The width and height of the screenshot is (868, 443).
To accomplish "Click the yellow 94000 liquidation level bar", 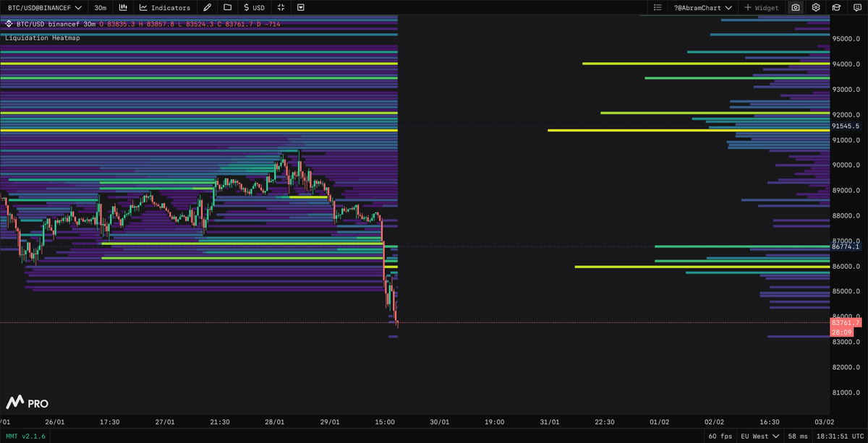I will (199, 64).
